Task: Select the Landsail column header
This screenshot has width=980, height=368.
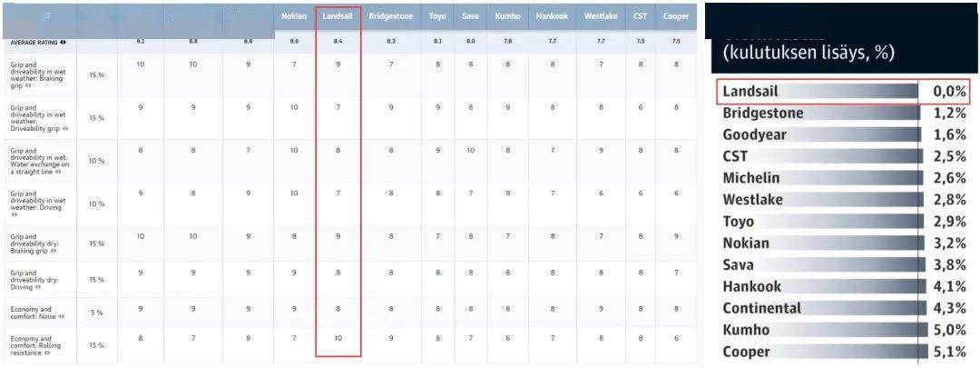Action: tap(338, 17)
